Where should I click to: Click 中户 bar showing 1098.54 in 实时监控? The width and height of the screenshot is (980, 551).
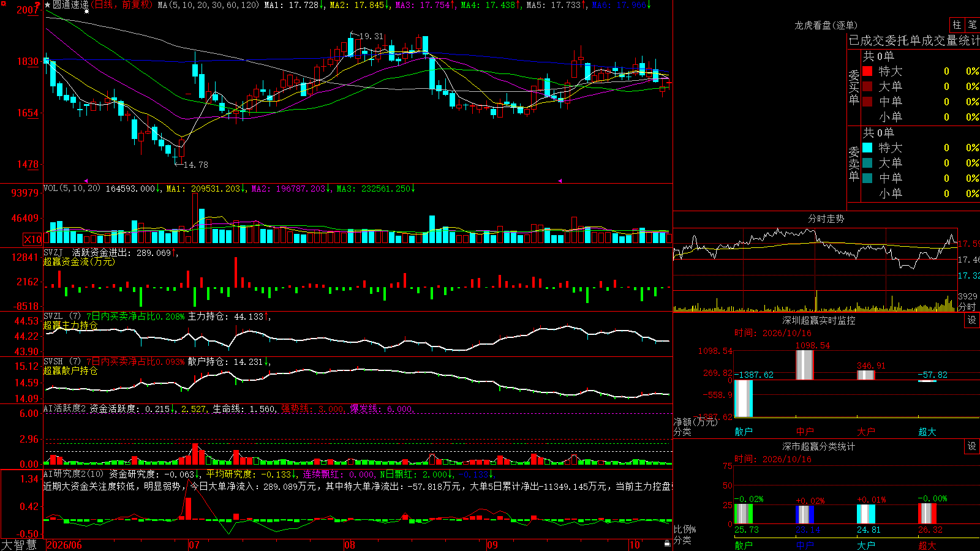tap(805, 365)
